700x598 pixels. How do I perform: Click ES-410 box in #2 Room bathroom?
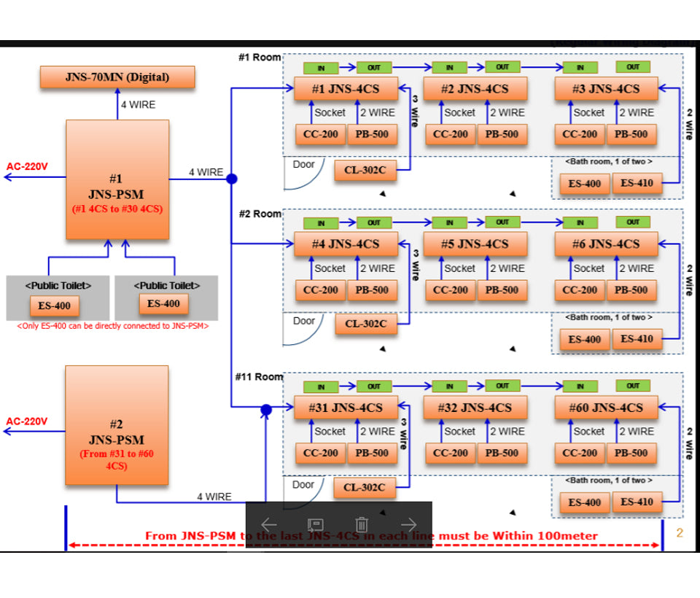637,339
